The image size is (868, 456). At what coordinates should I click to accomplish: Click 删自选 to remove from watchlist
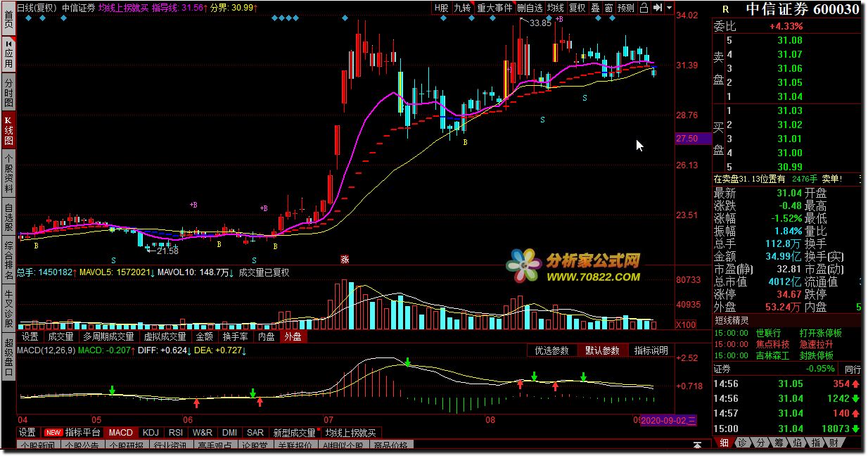[x=530, y=8]
